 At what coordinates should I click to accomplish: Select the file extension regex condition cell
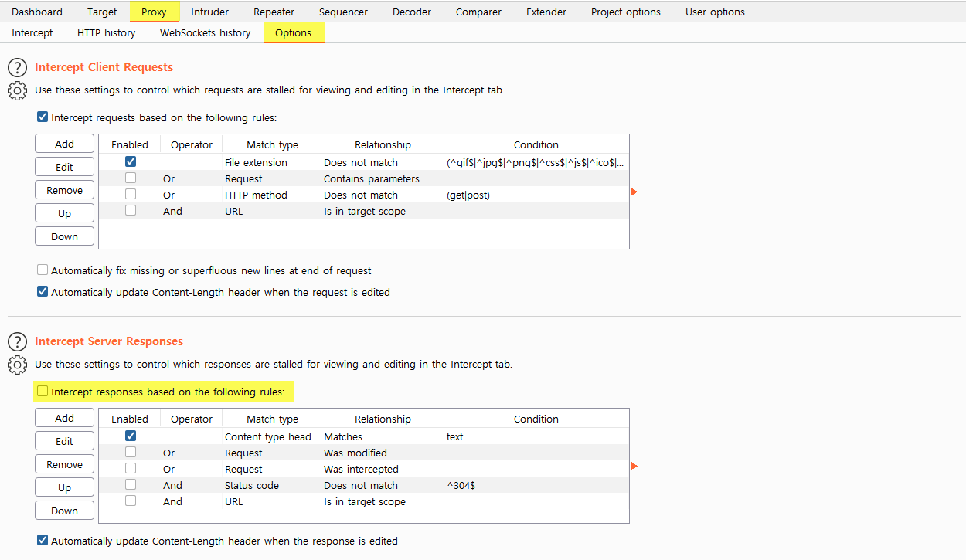coord(536,162)
